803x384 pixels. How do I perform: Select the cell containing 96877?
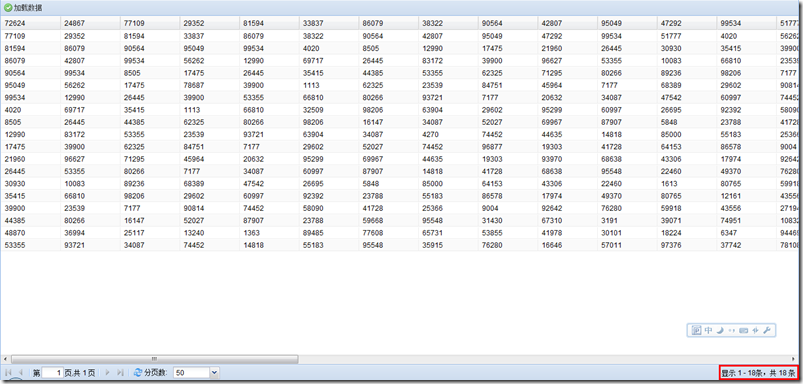click(x=508, y=147)
